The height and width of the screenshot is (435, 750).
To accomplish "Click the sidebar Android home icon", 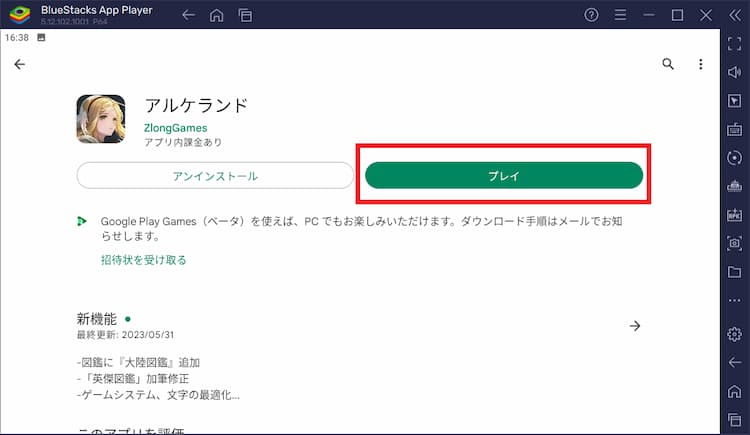I will [734, 391].
